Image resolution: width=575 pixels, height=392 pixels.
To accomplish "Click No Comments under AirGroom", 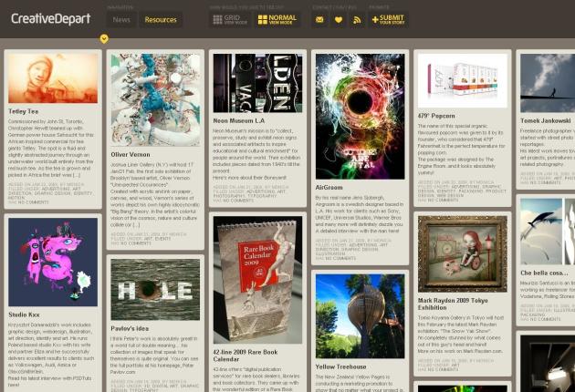I will (x=340, y=258).
